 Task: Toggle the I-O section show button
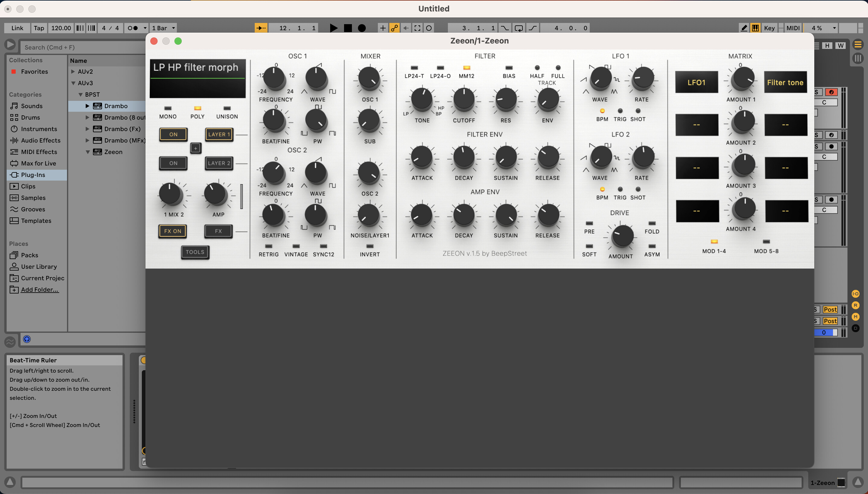pos(855,294)
